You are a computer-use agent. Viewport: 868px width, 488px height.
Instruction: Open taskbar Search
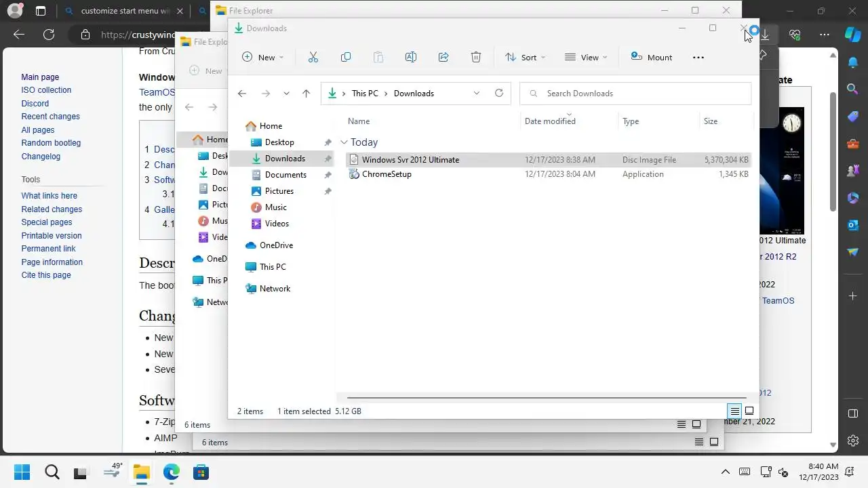(52, 472)
